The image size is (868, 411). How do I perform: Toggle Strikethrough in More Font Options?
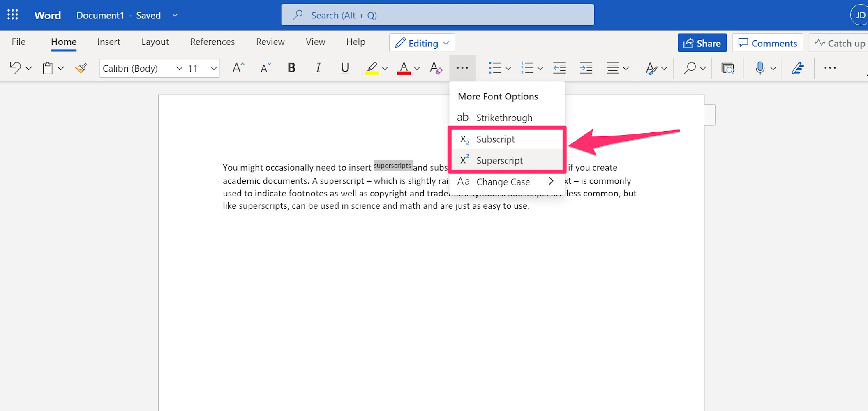click(504, 118)
